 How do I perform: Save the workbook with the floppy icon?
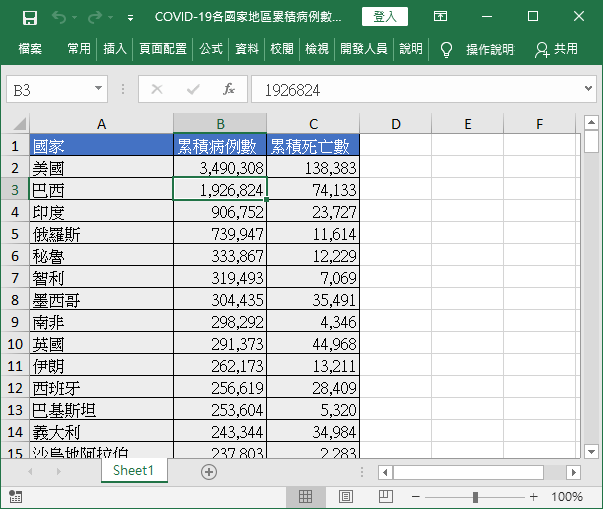click(30, 17)
